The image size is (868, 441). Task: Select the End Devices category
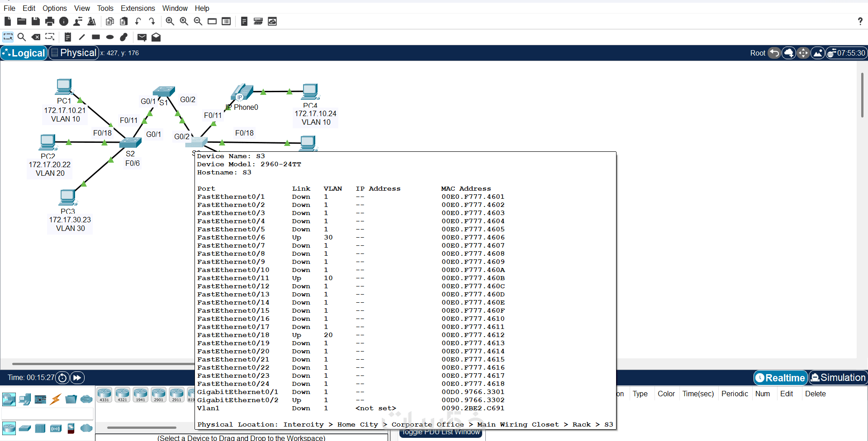pyautogui.click(x=25, y=399)
